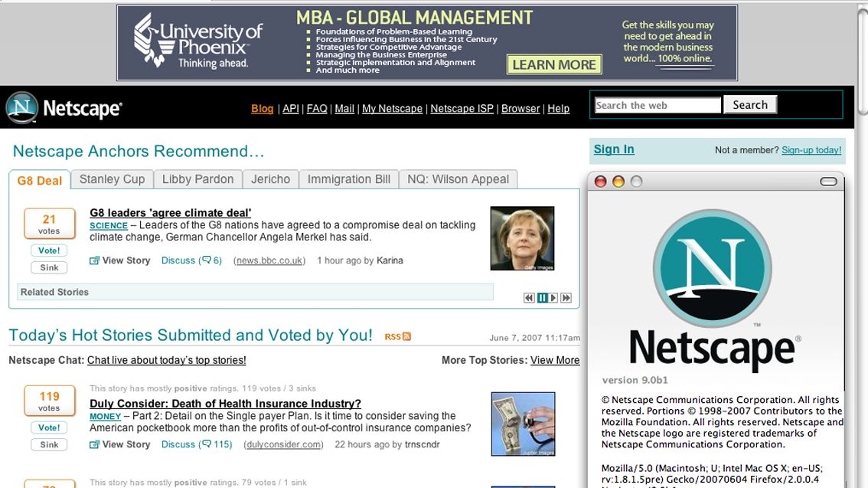Open the dulyconsider.com source link

tap(283, 444)
